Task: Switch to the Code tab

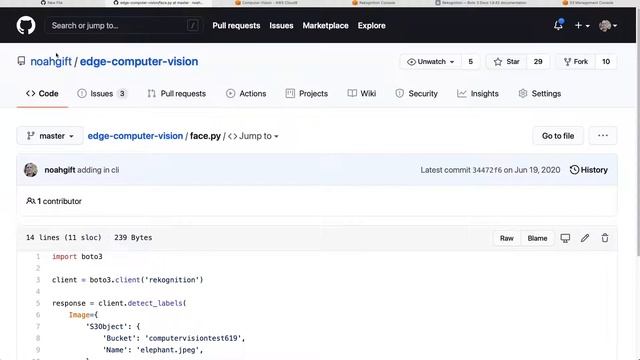Action: point(42,93)
